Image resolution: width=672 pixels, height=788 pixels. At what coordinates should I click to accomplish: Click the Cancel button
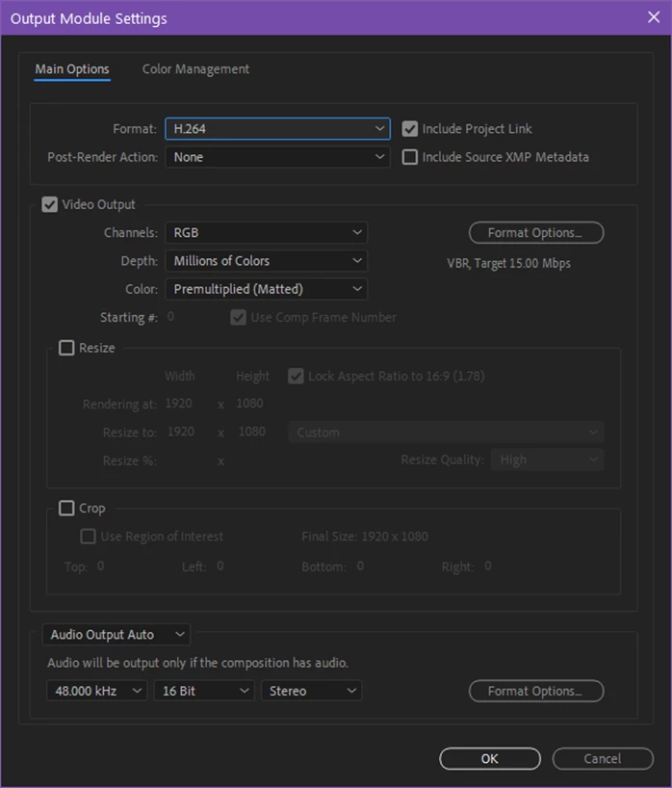[x=603, y=758]
